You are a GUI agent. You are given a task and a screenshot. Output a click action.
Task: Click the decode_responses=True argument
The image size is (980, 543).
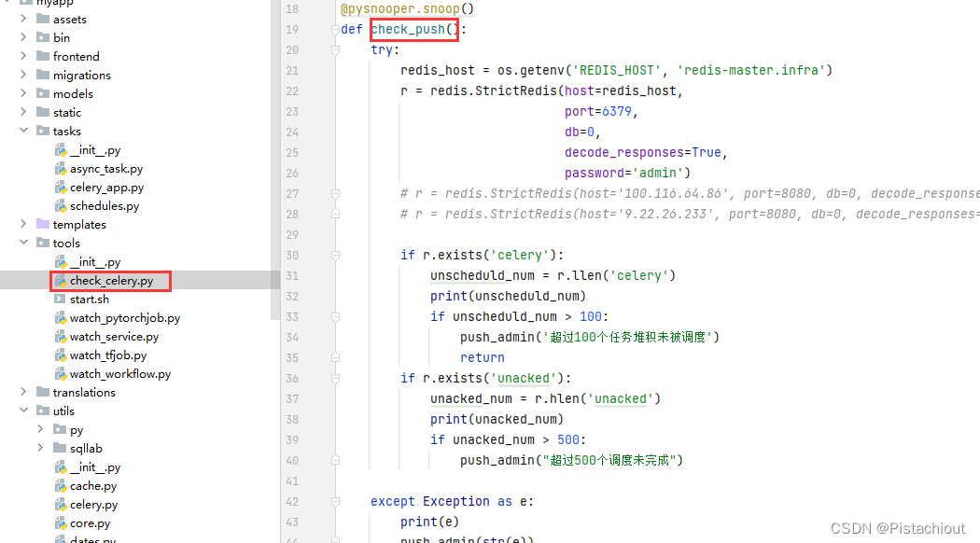click(643, 152)
